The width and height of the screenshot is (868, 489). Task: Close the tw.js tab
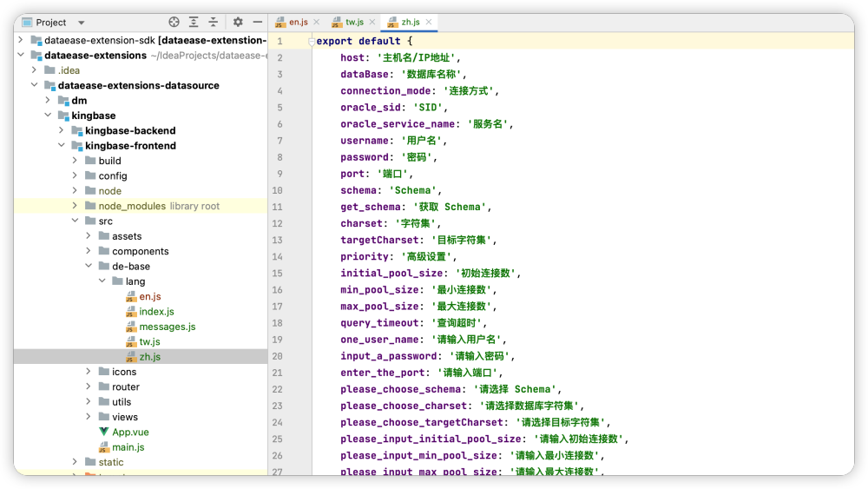pyautogui.click(x=372, y=23)
